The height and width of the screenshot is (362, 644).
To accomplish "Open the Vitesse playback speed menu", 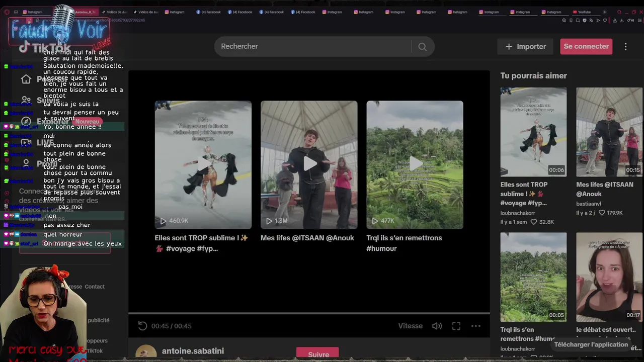I will click(x=411, y=326).
